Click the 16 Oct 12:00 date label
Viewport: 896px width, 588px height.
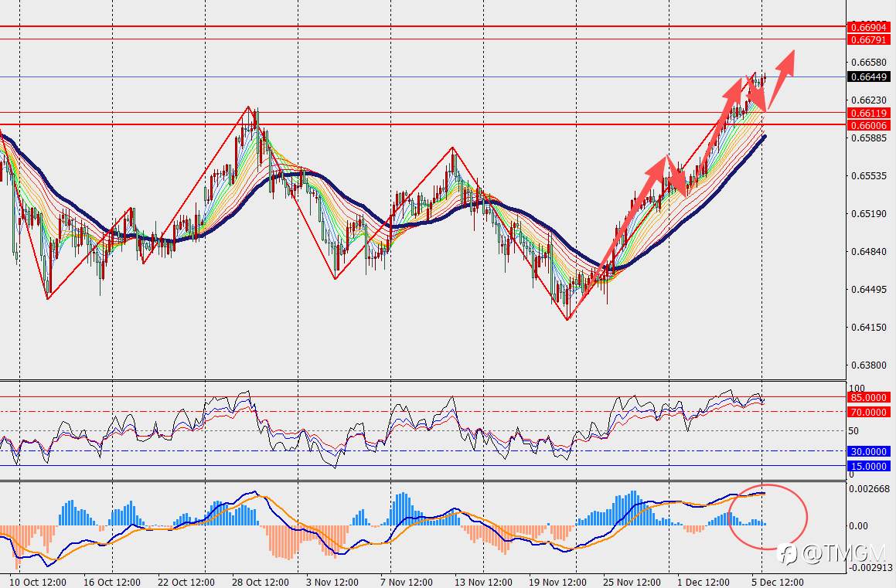point(112,583)
